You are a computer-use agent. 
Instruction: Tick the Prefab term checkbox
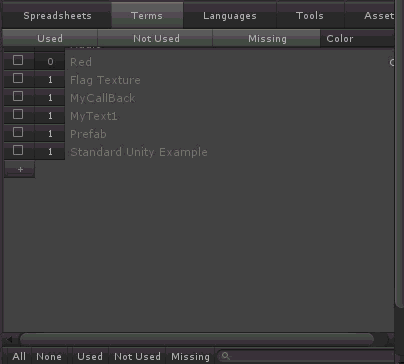click(x=18, y=132)
